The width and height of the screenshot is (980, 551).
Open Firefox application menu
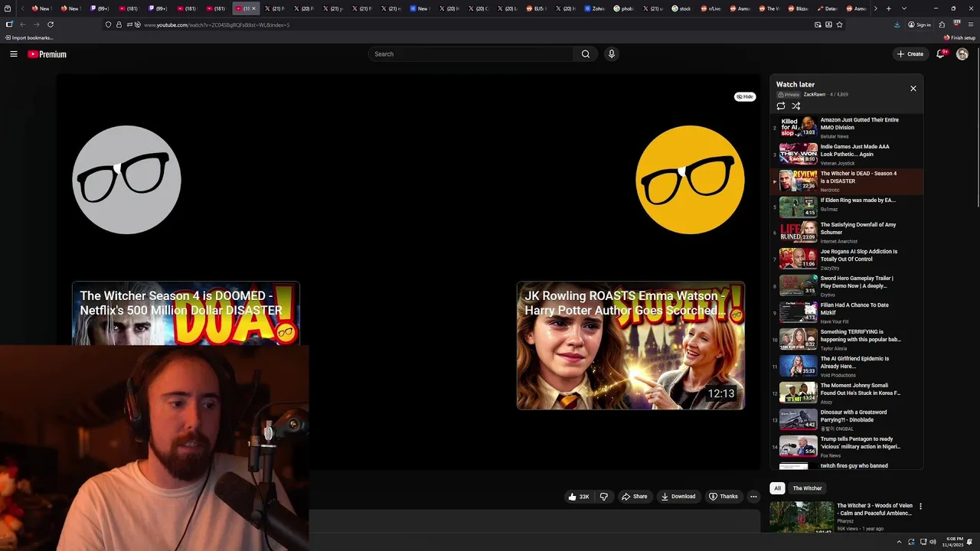point(970,24)
